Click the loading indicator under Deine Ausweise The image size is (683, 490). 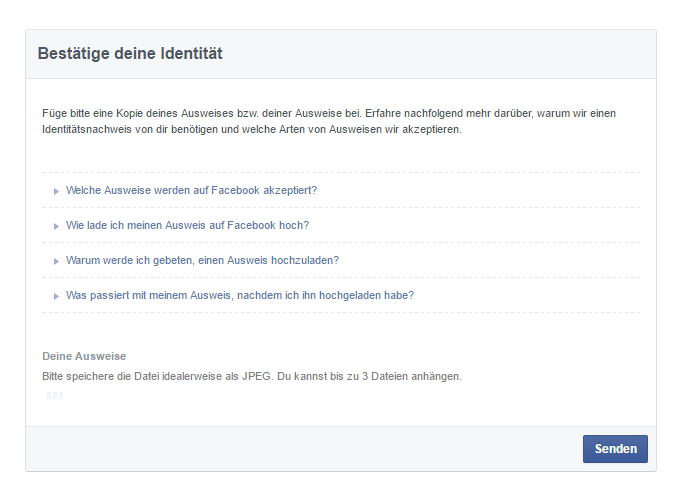55,396
